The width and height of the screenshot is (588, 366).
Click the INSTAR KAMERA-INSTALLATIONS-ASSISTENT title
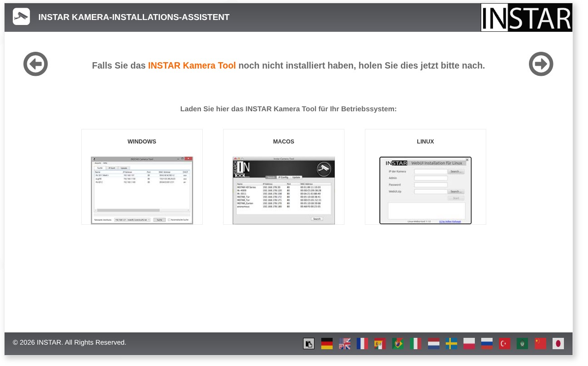(134, 17)
